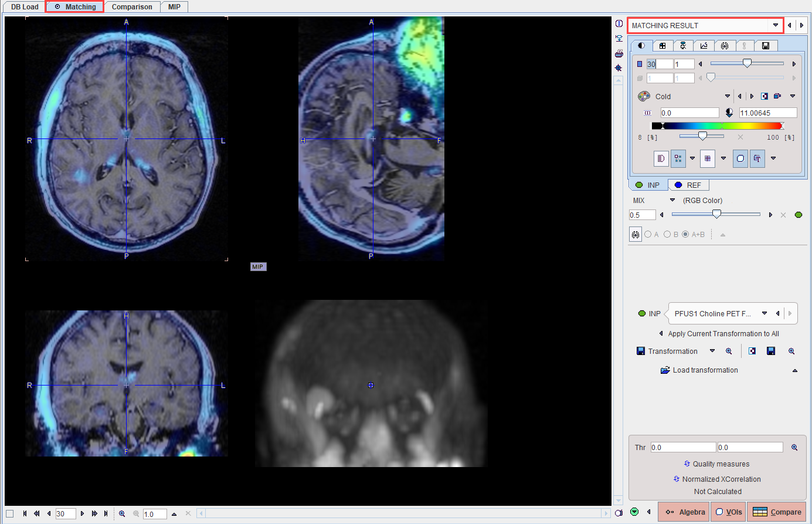Adjust the MIX blending slider at 0.5
The image size is (812, 524).
(x=716, y=215)
